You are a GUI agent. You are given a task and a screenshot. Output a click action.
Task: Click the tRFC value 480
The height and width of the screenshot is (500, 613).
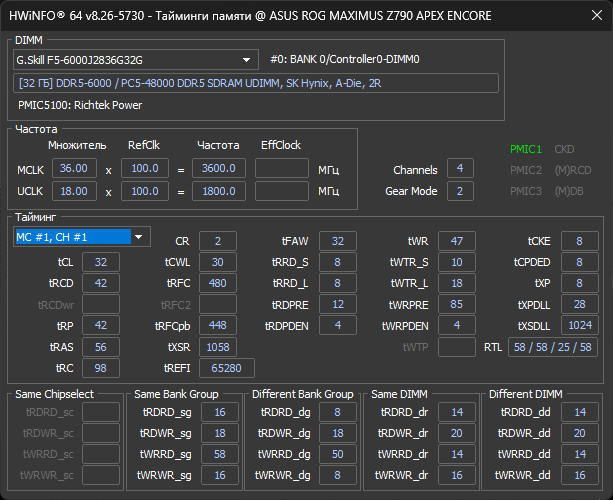(x=218, y=283)
